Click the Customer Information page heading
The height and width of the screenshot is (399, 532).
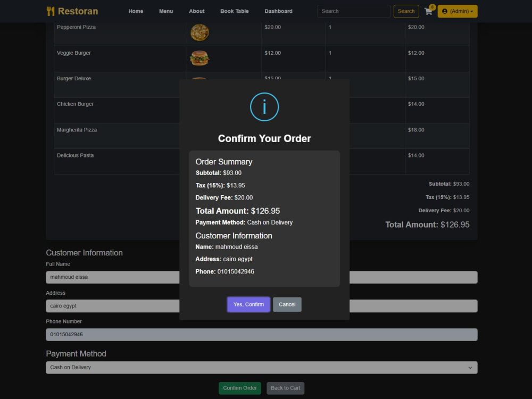pyautogui.click(x=84, y=253)
